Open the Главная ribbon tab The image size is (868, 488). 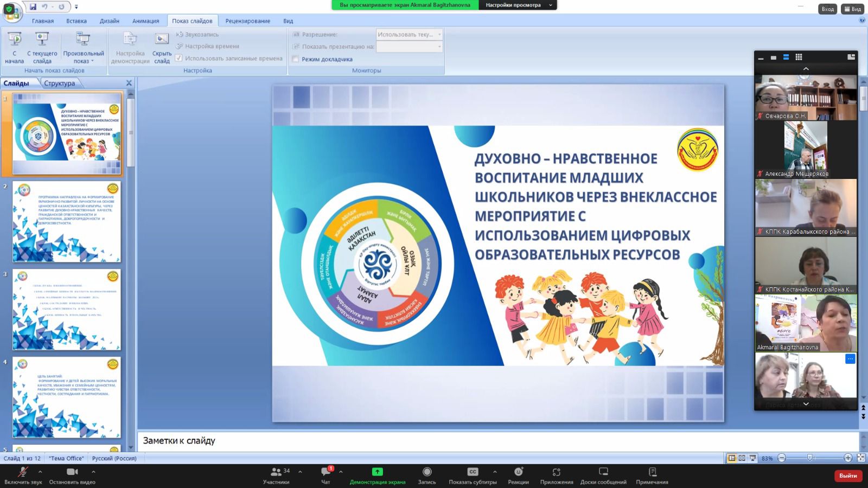[43, 21]
